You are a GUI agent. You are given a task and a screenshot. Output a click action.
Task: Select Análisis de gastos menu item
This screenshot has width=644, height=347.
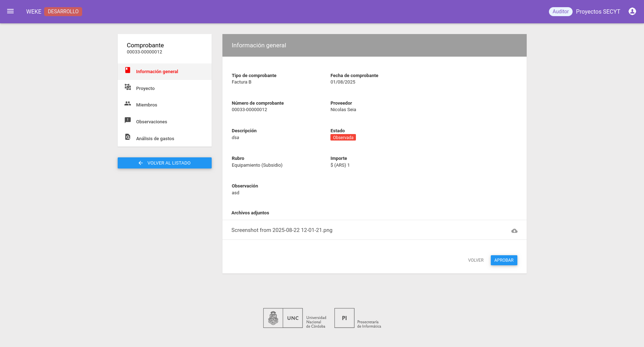coord(155,139)
